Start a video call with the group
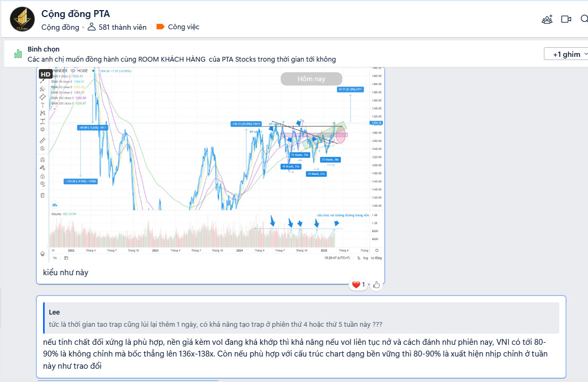 coord(566,20)
